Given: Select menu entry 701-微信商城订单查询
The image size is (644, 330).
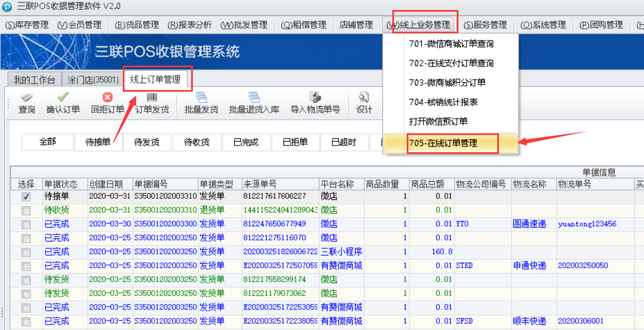Looking at the screenshot, I should [451, 44].
